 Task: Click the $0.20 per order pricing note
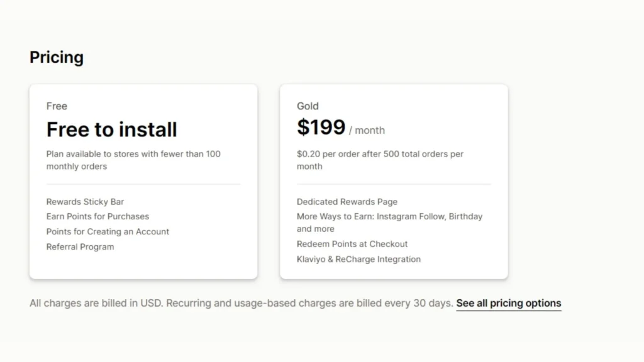tap(380, 160)
